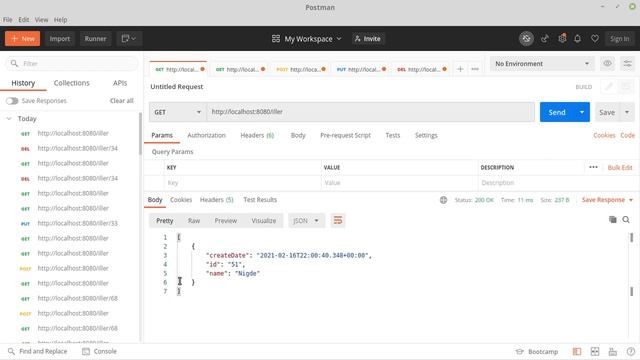640x360 pixels.
Task: Switch to the History tab
Action: [x=23, y=83]
